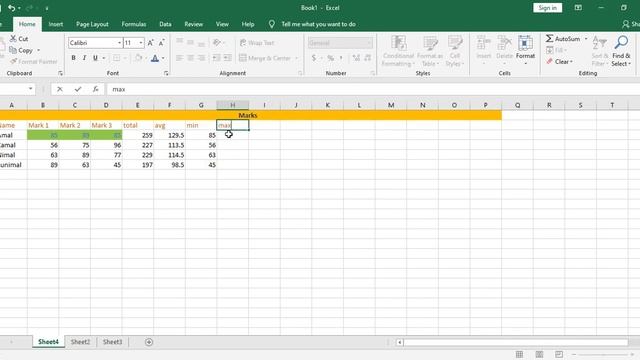Viewport: 640px width, 360px height.
Task: Decrease font size with the small A
Action: pyautogui.click(x=161, y=43)
